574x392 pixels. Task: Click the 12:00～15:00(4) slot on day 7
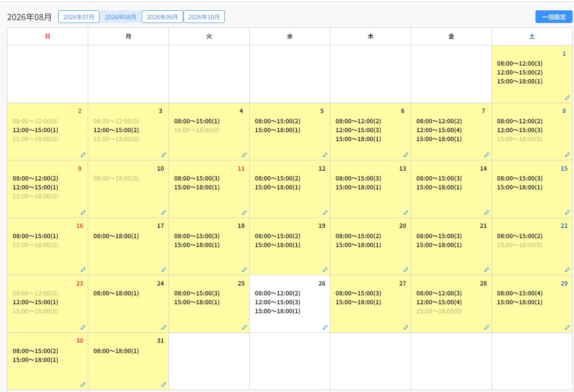click(439, 130)
